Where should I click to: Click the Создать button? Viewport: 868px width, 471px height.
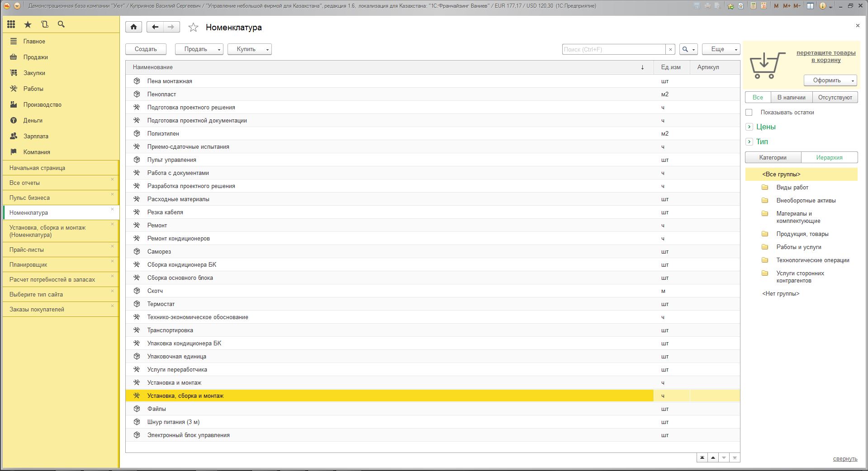pyautogui.click(x=146, y=49)
